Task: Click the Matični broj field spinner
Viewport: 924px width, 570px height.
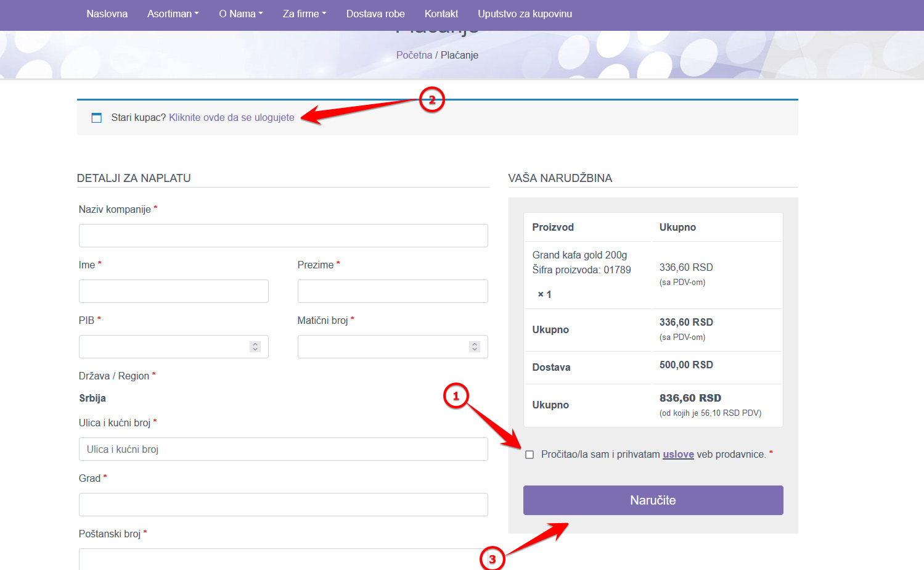Action: [474, 347]
